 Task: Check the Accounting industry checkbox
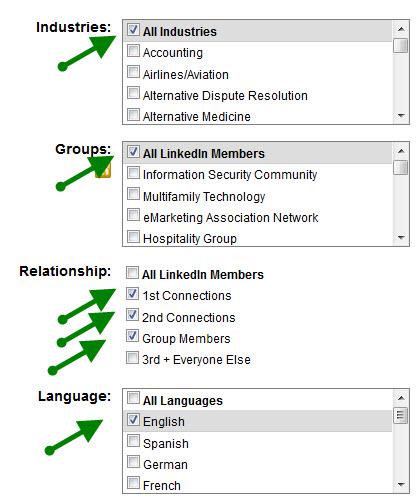click(133, 51)
